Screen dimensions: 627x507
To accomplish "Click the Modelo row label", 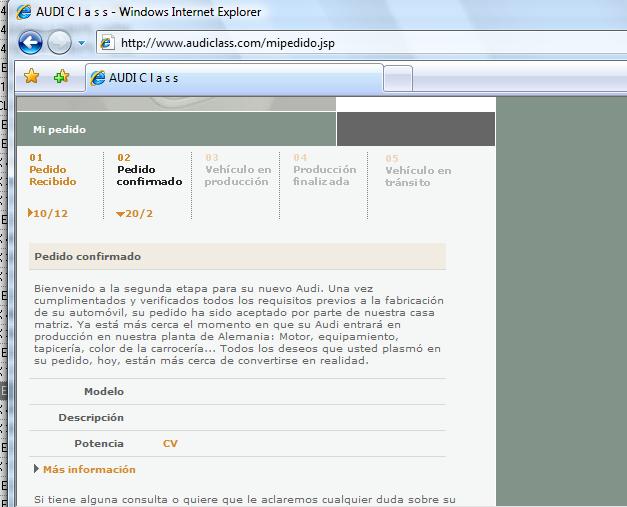I will (x=104, y=391).
